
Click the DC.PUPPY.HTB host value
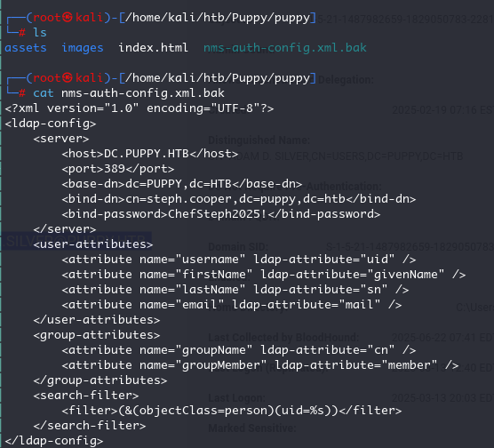pyautogui.click(x=147, y=154)
